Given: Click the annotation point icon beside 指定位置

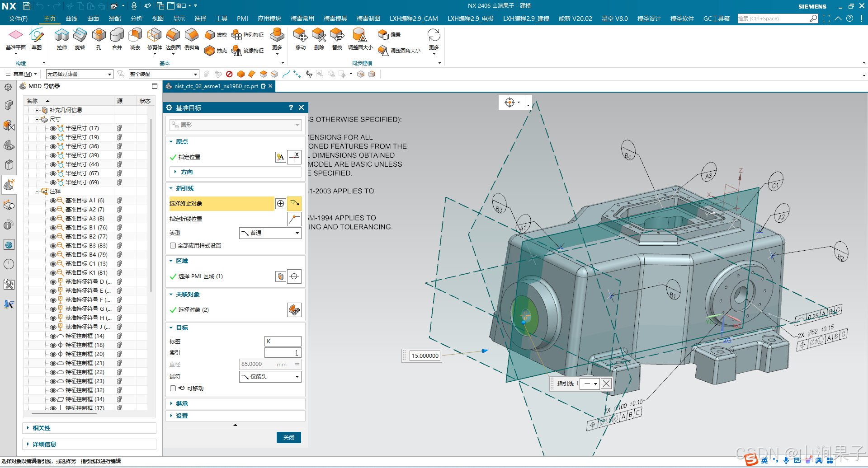Looking at the screenshot, I should (x=281, y=157).
